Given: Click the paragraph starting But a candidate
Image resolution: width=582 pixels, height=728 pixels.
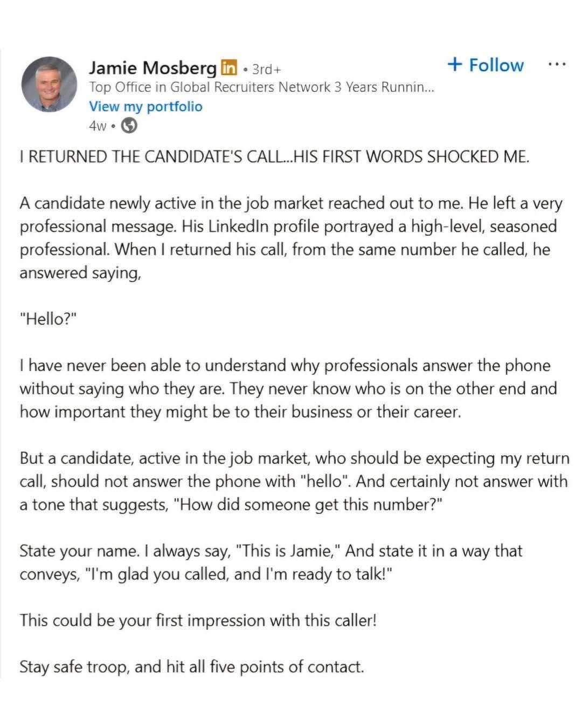Looking at the screenshot, I should pos(294,481).
